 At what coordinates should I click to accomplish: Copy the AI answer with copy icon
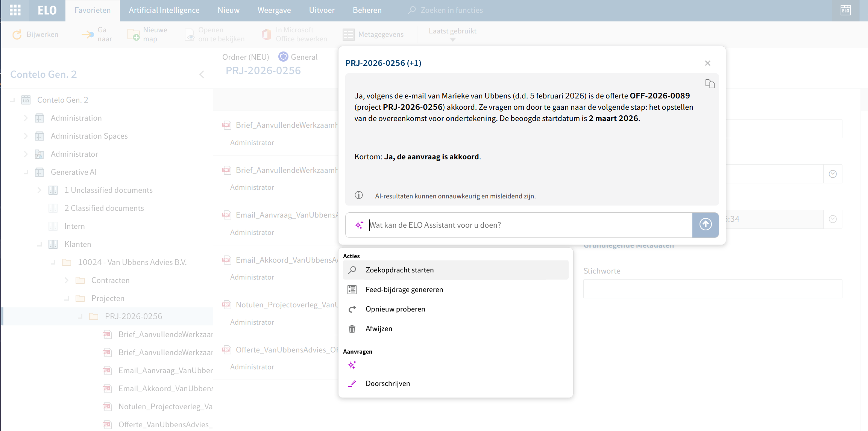pos(710,84)
